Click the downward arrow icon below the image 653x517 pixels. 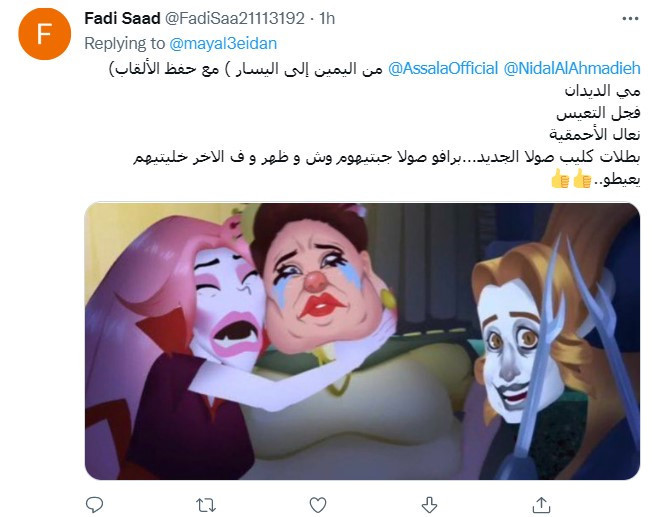point(429,505)
